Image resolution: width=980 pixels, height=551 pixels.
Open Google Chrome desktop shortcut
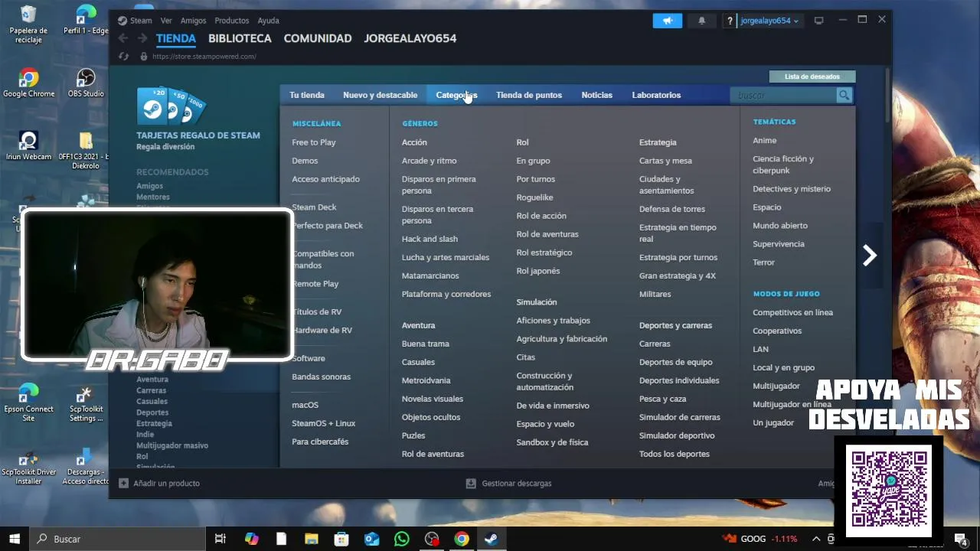point(28,83)
